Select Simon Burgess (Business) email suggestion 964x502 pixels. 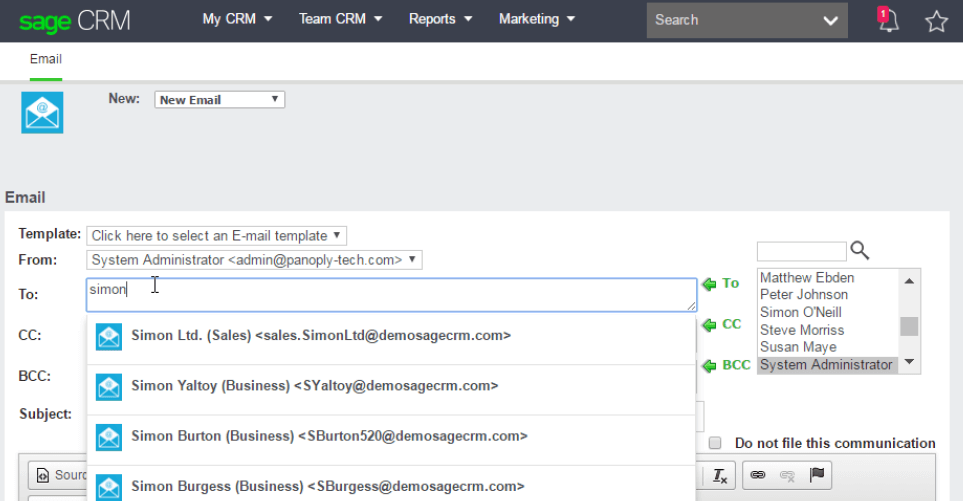(x=391, y=484)
